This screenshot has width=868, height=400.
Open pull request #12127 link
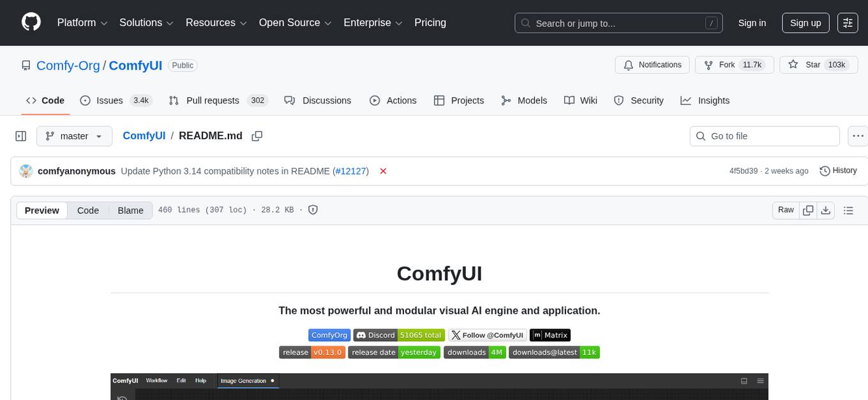pos(350,171)
